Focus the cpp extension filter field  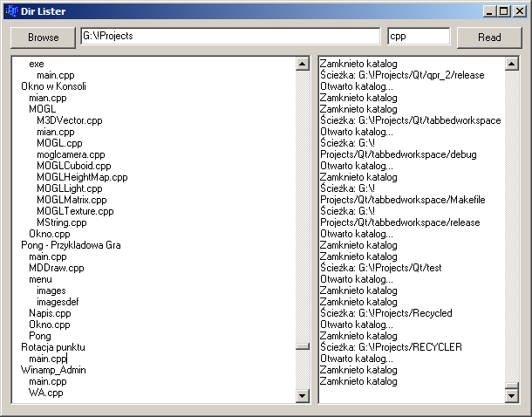[x=419, y=36]
